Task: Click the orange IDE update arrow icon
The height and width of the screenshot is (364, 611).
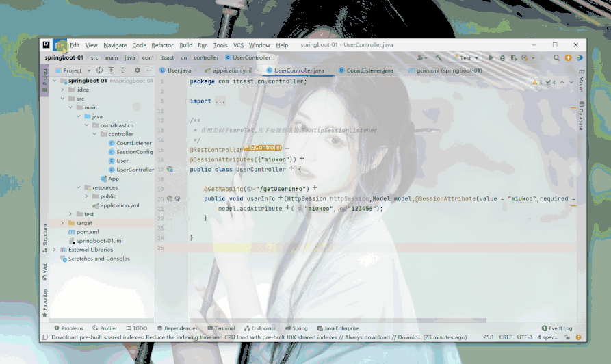Action: coord(568,57)
